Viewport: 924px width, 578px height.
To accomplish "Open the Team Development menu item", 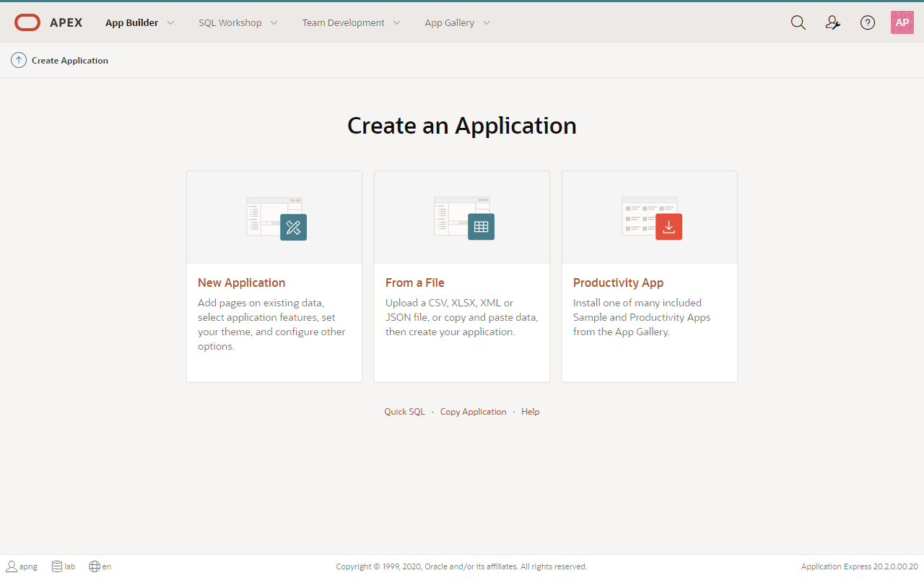I will 344,22.
